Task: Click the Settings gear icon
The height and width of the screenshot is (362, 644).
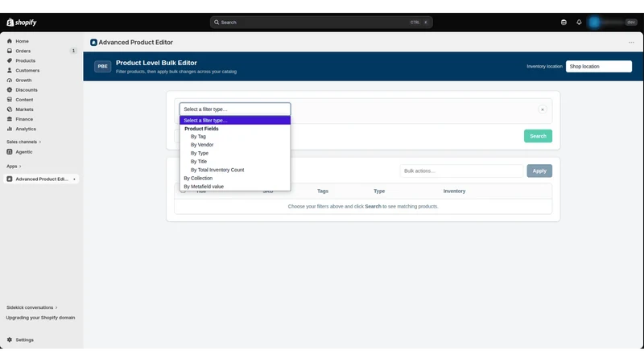Action: (10, 339)
